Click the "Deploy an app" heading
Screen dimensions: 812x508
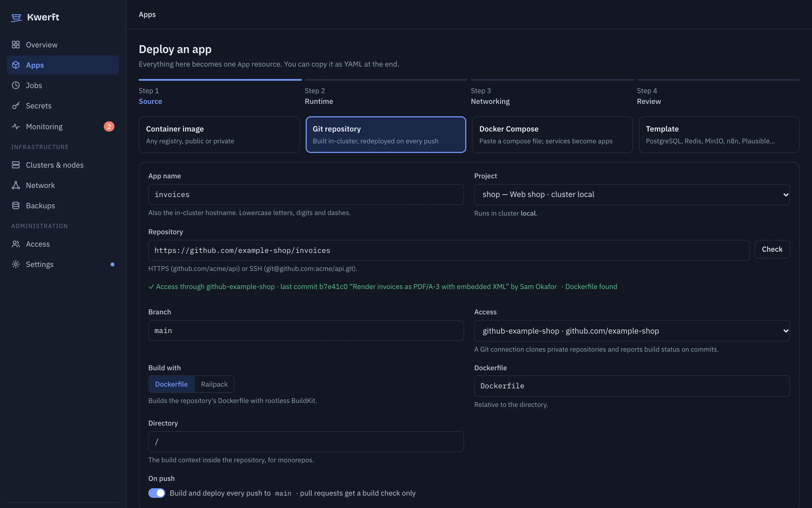175,49
